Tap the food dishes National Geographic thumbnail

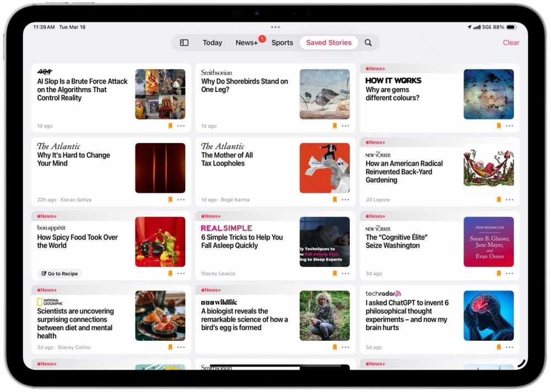point(160,315)
